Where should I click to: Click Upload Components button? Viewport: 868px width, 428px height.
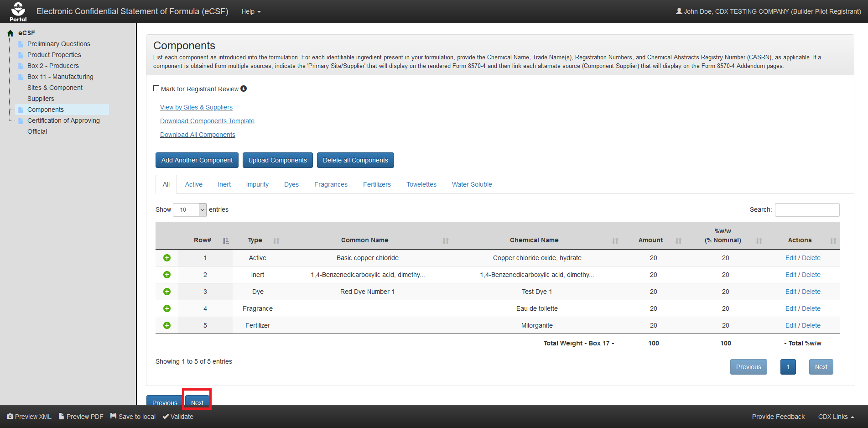tap(278, 160)
